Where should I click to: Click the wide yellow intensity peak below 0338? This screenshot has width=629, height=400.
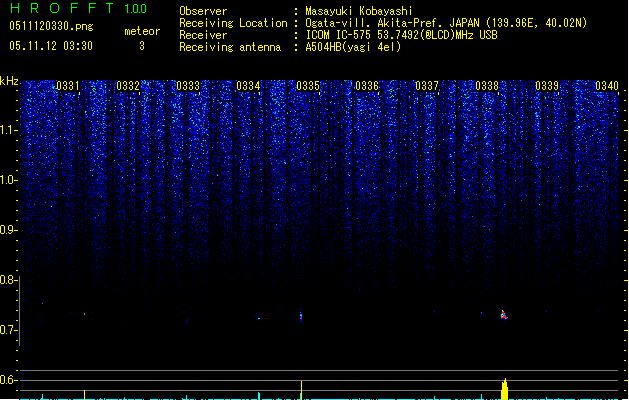505,389
